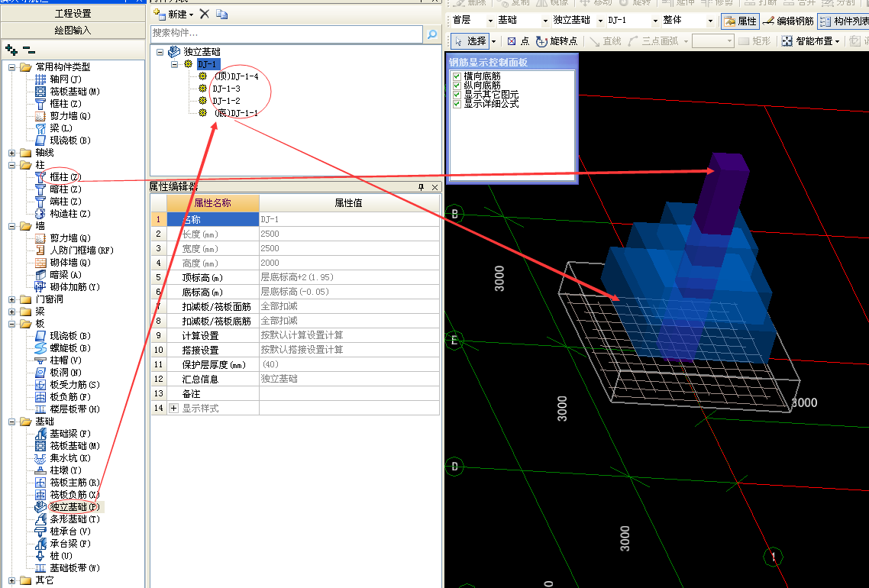
Task: Click the 旋转点 tool
Action: pos(557,41)
